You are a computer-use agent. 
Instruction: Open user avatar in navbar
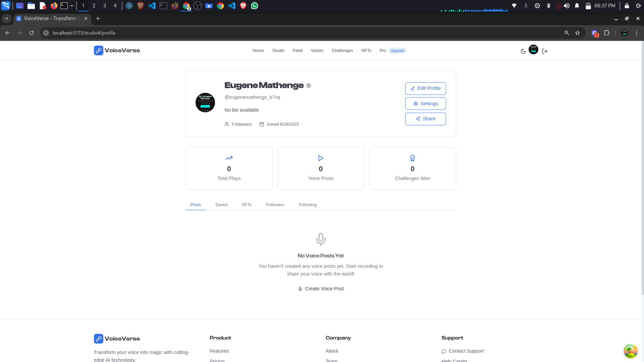[533, 50]
